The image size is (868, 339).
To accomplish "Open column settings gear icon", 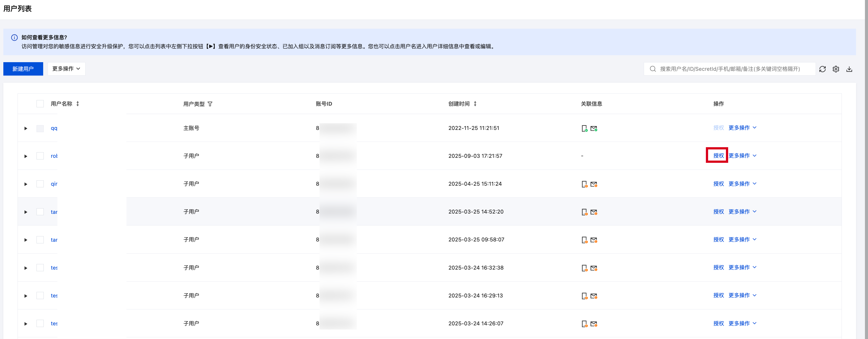I will pos(836,69).
